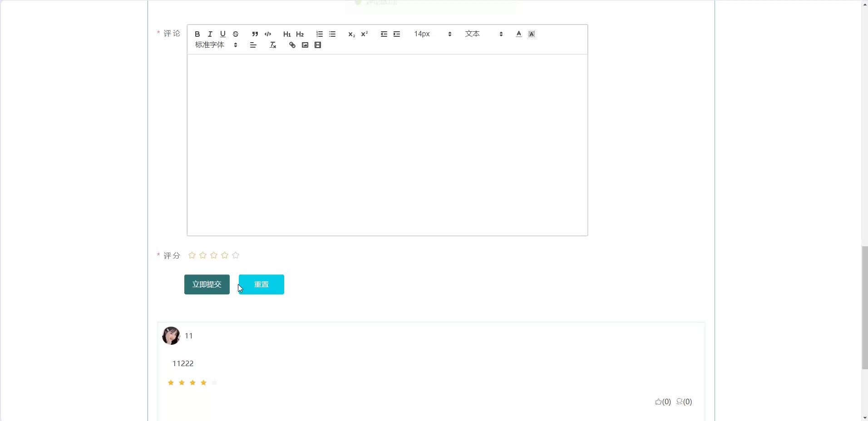Viewport: 868px width, 421px height.
Task: Apply Heading 1 style
Action: (287, 34)
